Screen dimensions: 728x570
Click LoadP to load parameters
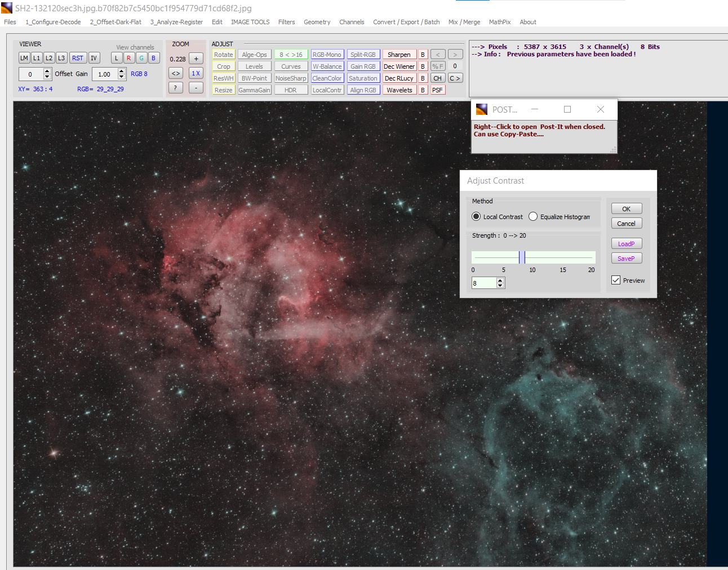click(x=627, y=244)
